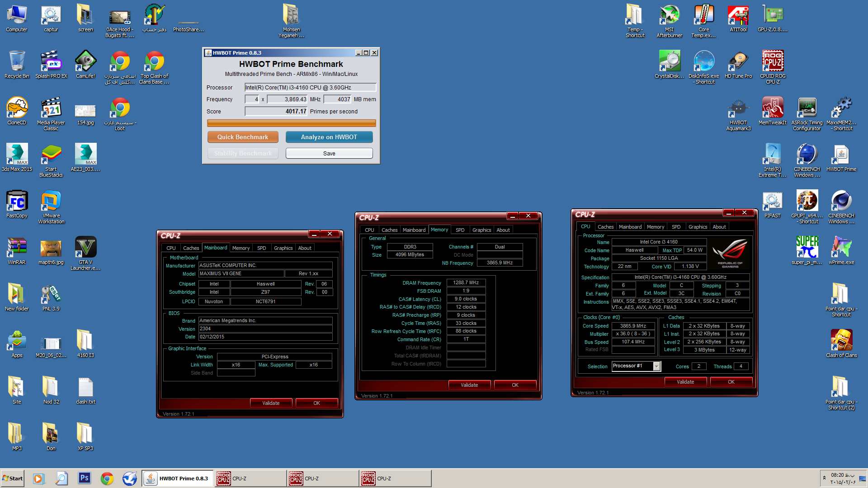The width and height of the screenshot is (868, 488).
Task: Click Photoshop icon in taskbar
Action: click(85, 478)
